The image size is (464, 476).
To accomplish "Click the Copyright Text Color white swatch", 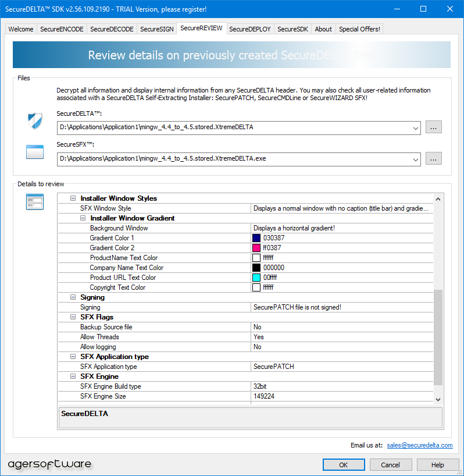I will [256, 287].
